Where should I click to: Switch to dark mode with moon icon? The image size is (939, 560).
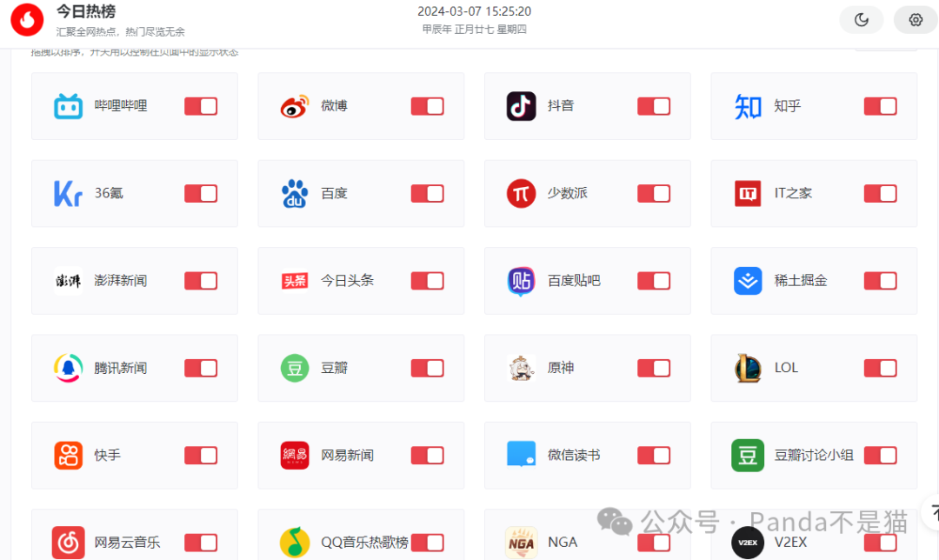861,20
